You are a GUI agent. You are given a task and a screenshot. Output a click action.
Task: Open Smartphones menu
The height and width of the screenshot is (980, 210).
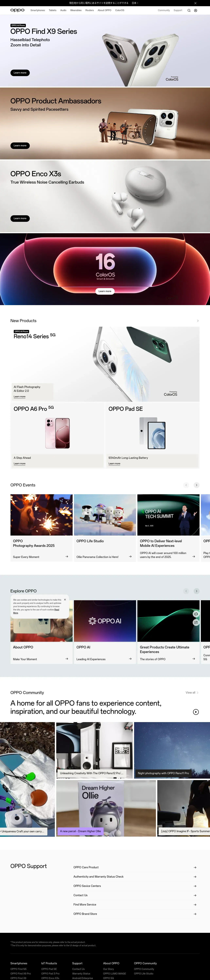(38, 10)
